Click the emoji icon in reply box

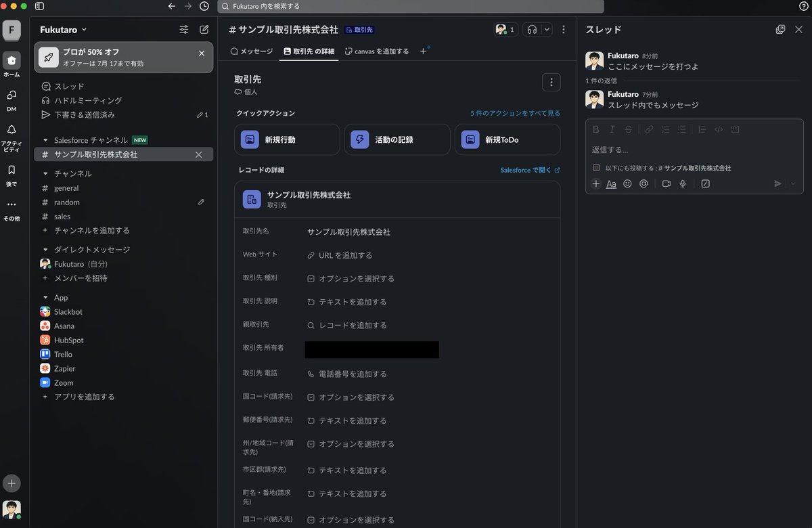[627, 183]
